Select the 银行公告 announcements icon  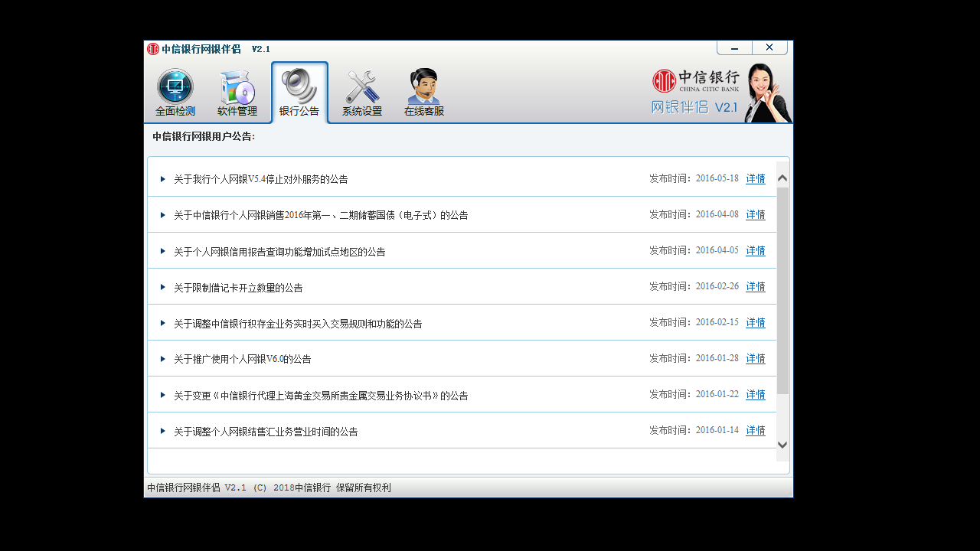(x=299, y=92)
